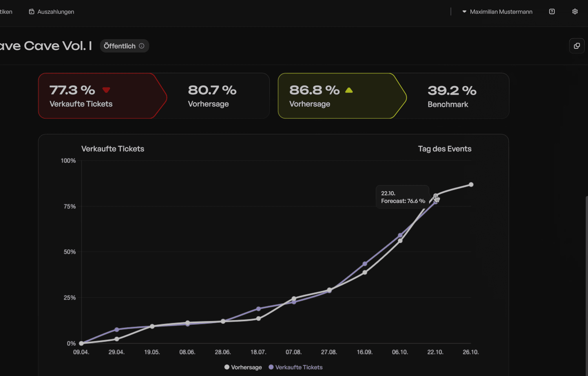
Task: Click the red down arrow beside 77.3 %
Action: [x=106, y=90]
